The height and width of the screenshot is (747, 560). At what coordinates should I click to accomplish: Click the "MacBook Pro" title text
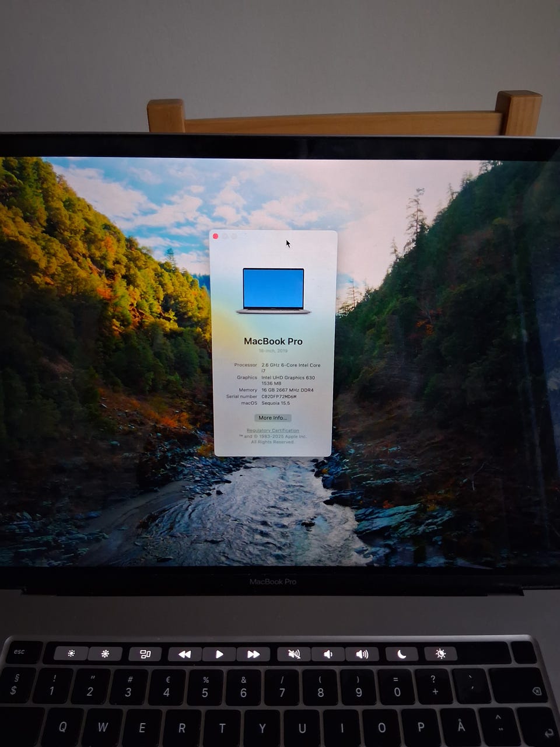[x=273, y=341]
